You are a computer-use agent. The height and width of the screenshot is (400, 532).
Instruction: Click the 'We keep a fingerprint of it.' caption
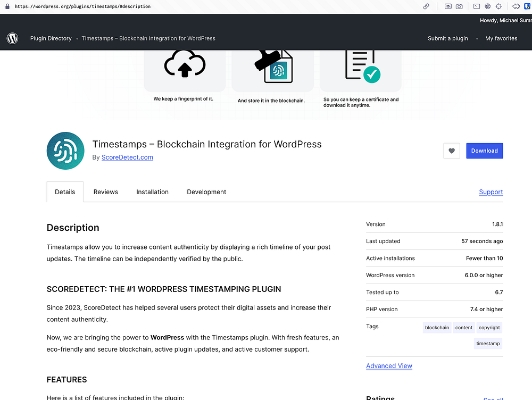tap(183, 99)
